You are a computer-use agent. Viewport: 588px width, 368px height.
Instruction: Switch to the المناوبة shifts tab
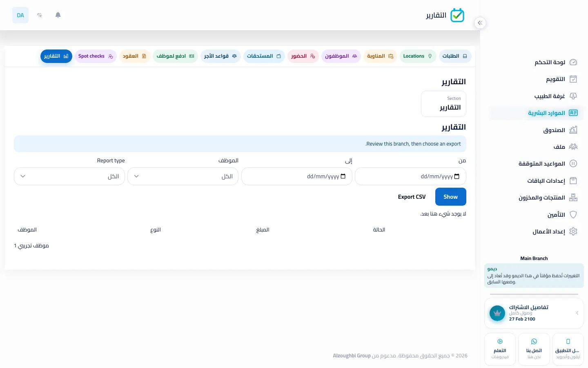[380, 56]
